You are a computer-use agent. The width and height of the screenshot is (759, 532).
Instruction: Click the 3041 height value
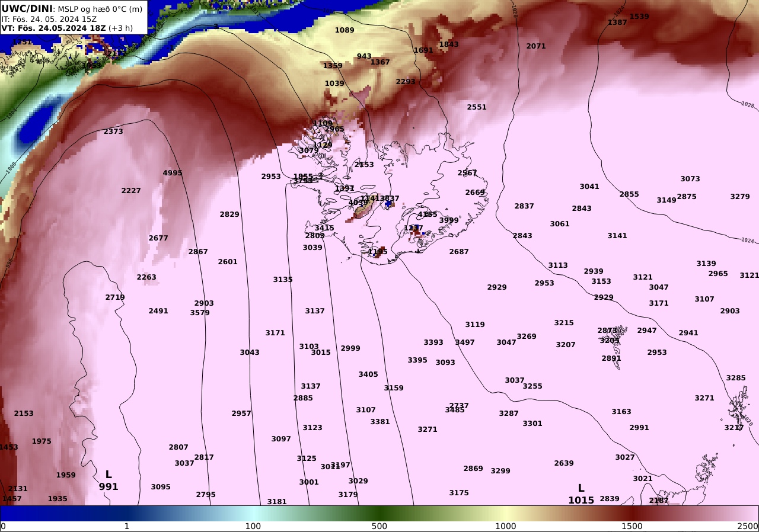point(589,187)
